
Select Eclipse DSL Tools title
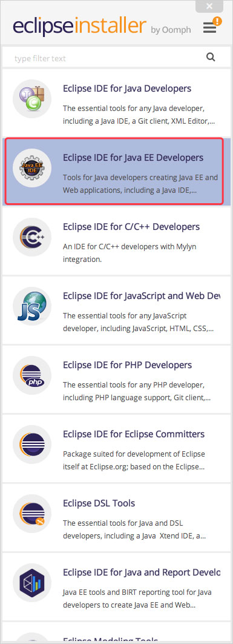(99, 503)
